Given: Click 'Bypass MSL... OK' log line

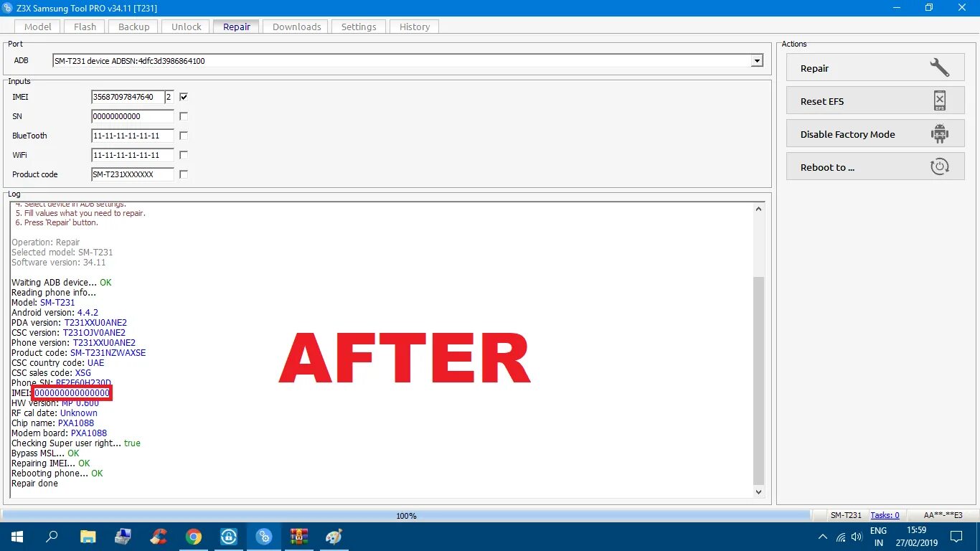Looking at the screenshot, I should [x=45, y=453].
